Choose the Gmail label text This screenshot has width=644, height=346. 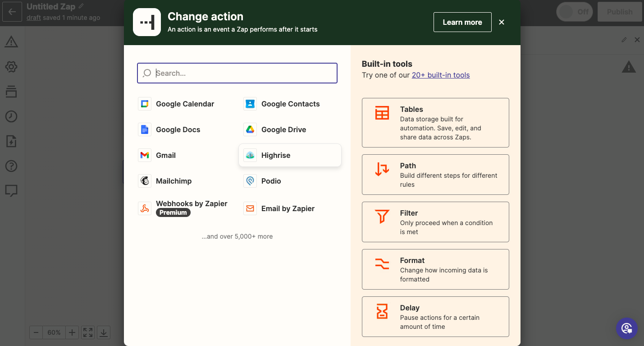(166, 155)
